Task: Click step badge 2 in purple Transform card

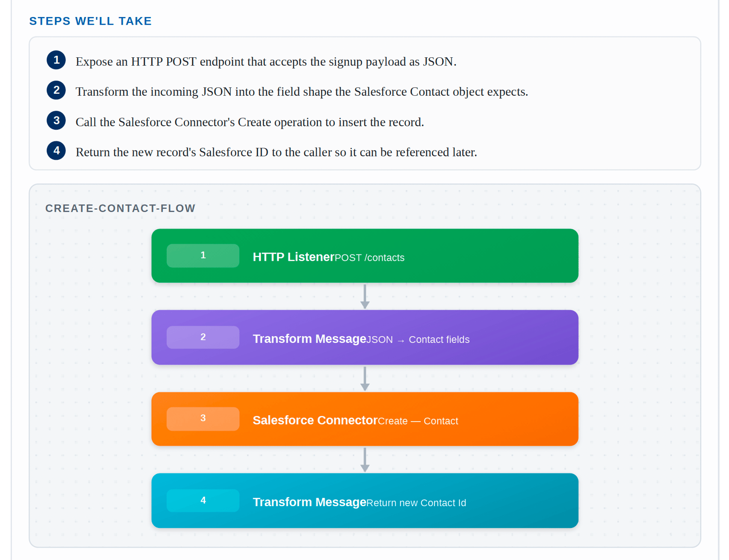Action: [x=203, y=337]
